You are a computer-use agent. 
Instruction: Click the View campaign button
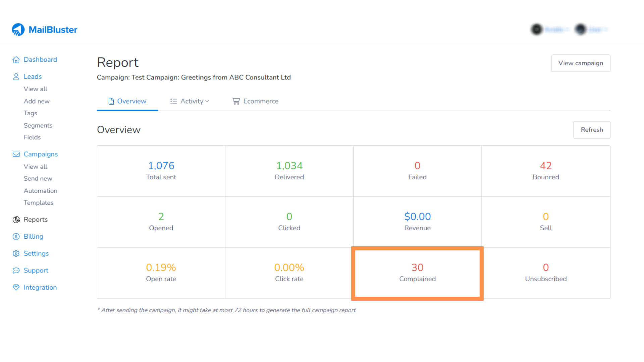click(581, 63)
